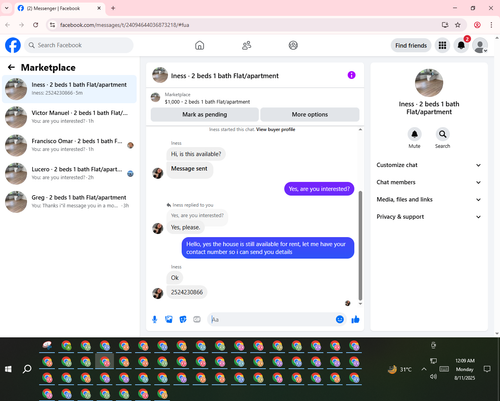Open the $1,000 listing link in chat header
The height and width of the screenshot is (401, 500).
[207, 102]
